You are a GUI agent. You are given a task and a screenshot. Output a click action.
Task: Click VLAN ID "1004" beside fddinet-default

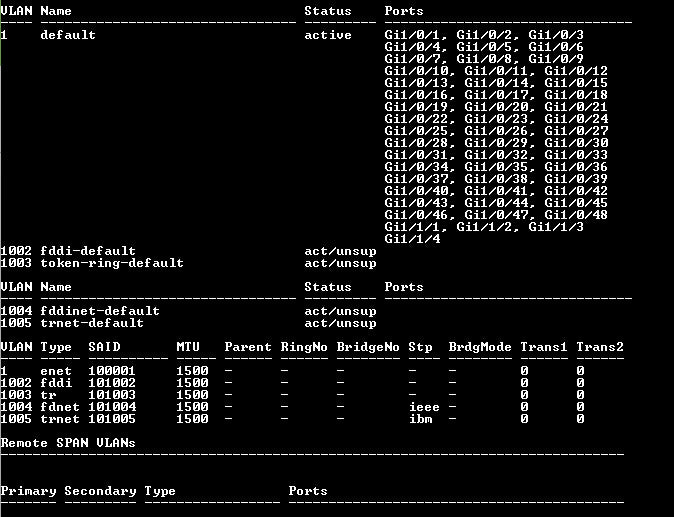16,311
